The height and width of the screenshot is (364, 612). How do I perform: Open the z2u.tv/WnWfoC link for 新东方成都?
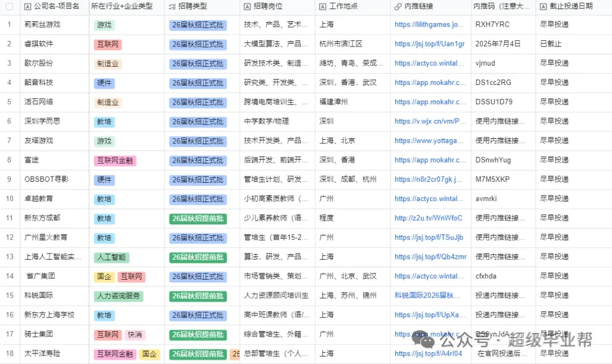[428, 218]
